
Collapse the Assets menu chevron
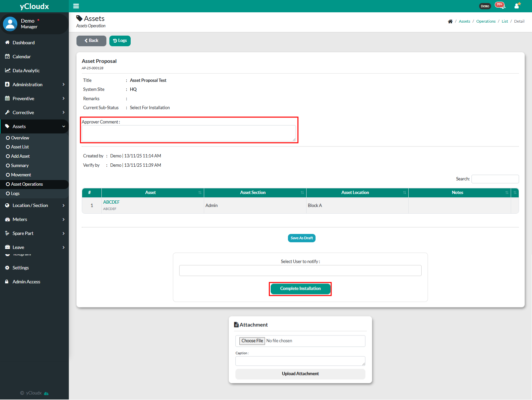click(64, 126)
